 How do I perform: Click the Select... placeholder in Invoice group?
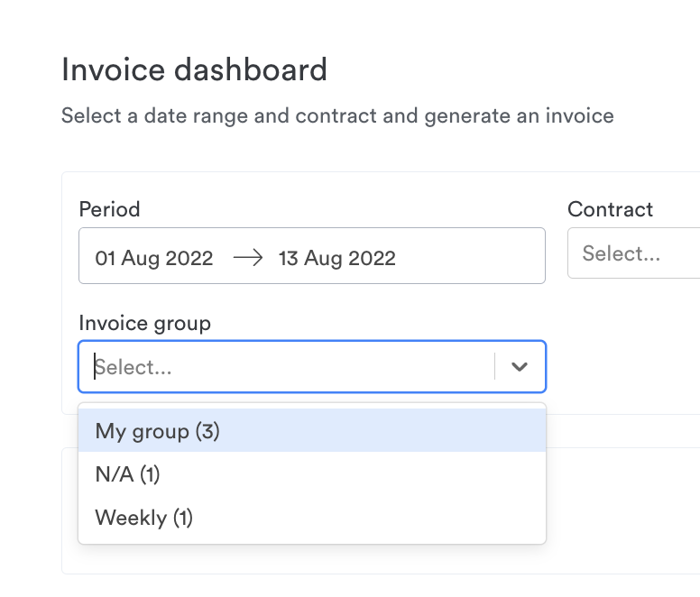click(x=133, y=367)
